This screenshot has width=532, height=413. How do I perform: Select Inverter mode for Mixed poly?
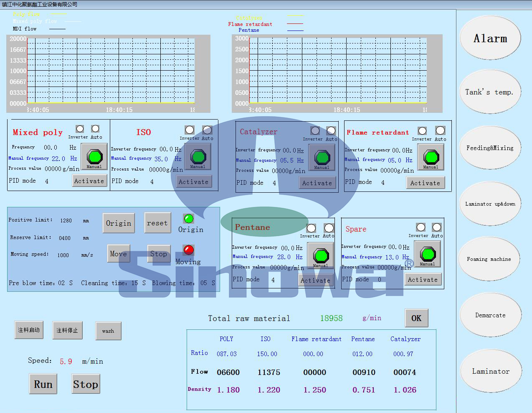80,129
